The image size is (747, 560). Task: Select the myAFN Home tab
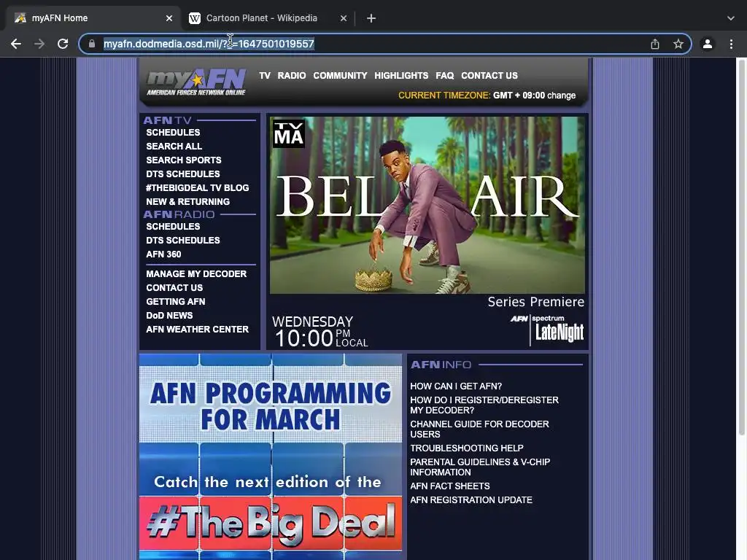(x=93, y=18)
